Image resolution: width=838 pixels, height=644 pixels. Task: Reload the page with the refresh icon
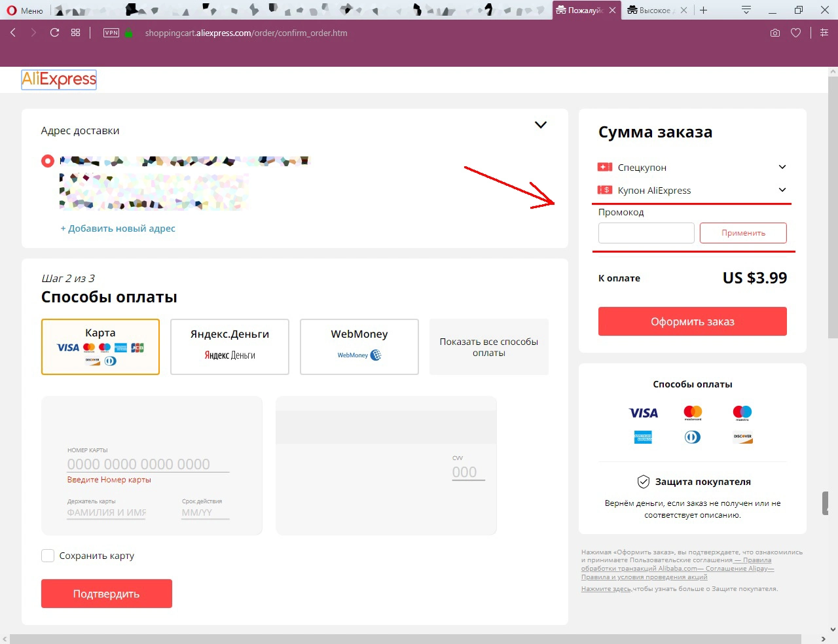click(x=55, y=33)
